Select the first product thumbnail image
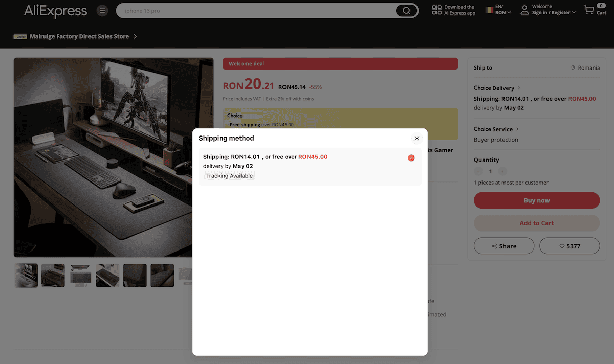 click(x=26, y=276)
